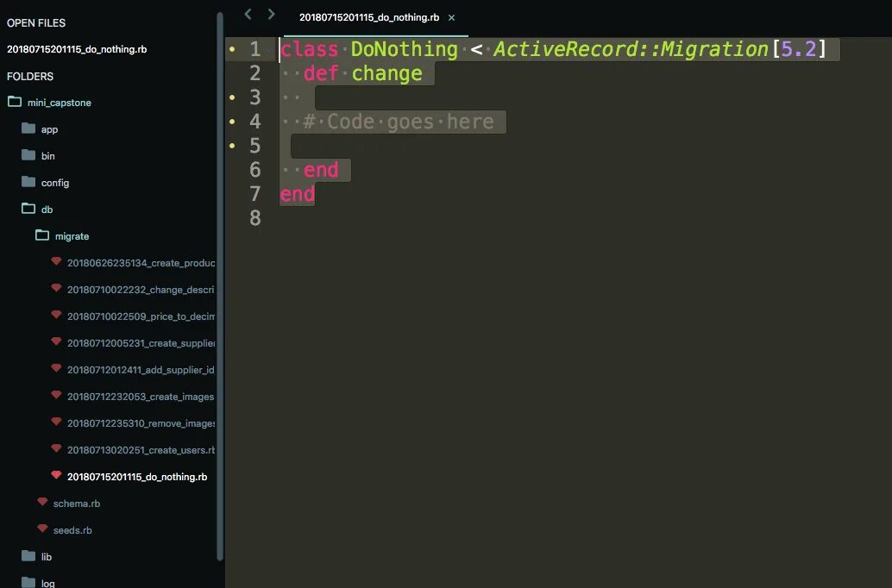892x588 pixels.
Task: Place cursor in '# Code goes here' comment
Action: click(x=399, y=122)
